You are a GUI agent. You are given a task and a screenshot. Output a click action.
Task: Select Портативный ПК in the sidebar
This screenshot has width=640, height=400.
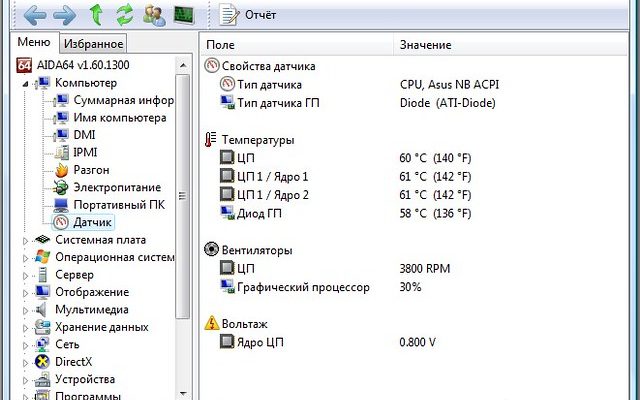pos(116,205)
